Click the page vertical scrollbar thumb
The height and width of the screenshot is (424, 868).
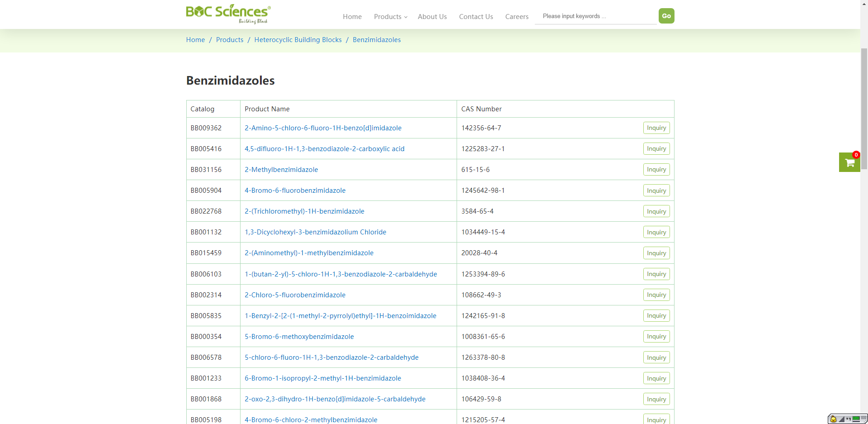pos(864,109)
